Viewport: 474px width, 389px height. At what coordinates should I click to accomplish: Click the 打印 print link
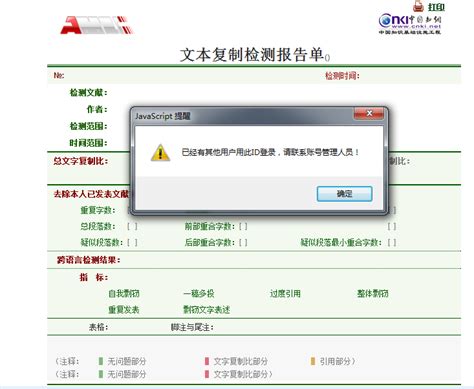pyautogui.click(x=436, y=7)
